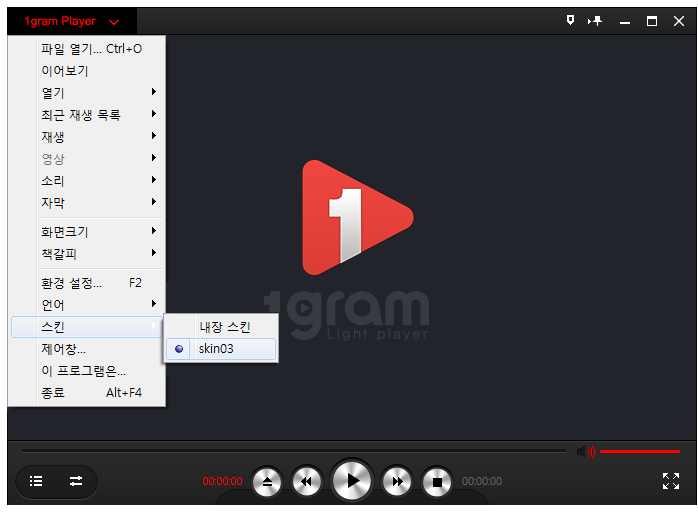Select 파일 열기... Ctrl+O menu item
This screenshot has width=698, height=513.
pyautogui.click(x=87, y=49)
